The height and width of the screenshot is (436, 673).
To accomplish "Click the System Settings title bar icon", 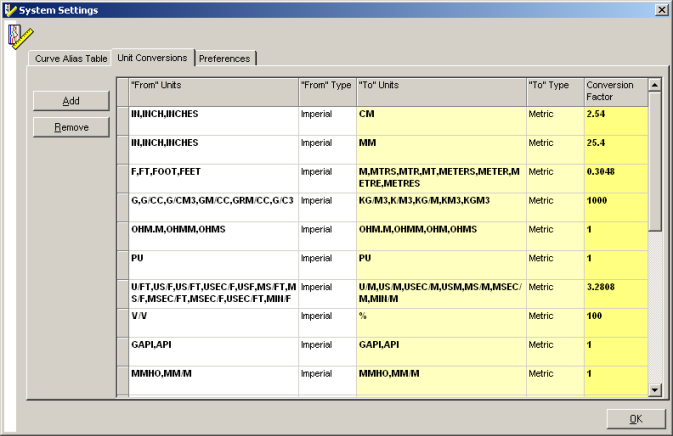I will [x=10, y=9].
